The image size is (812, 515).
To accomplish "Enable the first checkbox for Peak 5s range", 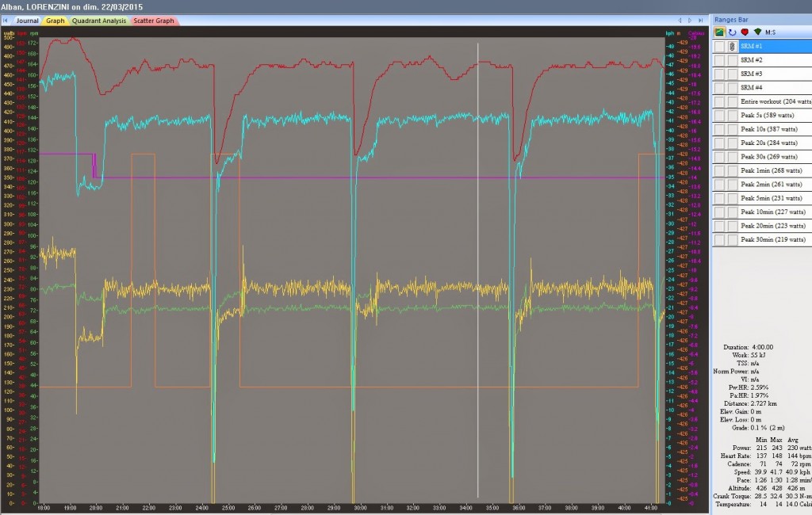I will (x=718, y=116).
